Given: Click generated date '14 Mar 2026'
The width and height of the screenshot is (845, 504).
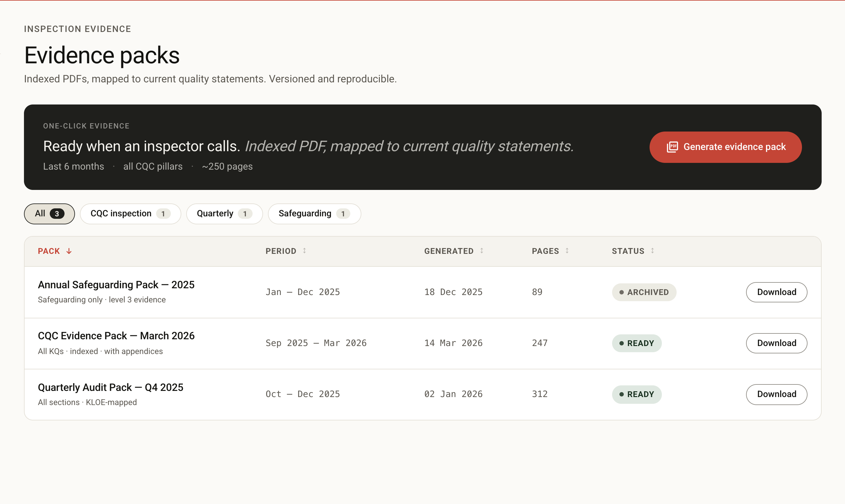Looking at the screenshot, I should (x=453, y=343).
